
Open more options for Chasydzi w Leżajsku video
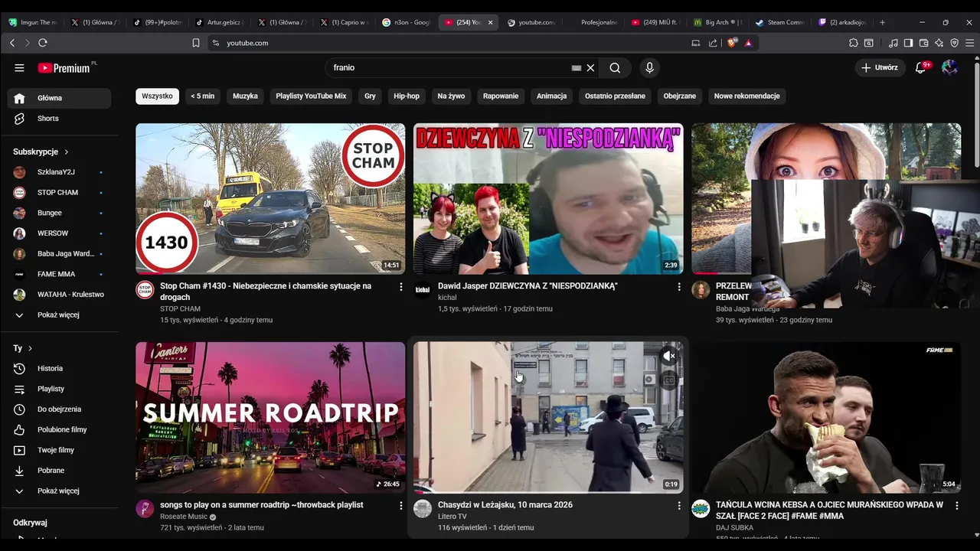click(678, 505)
